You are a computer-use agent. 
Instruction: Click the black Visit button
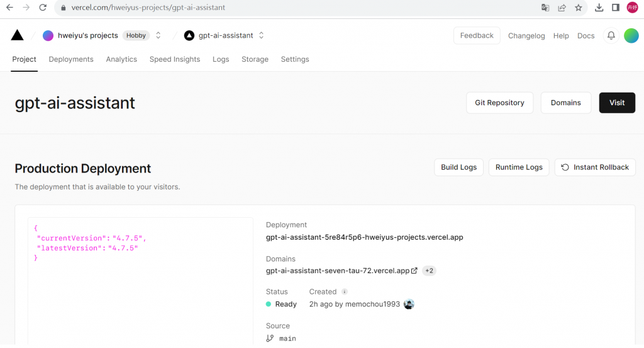pyautogui.click(x=617, y=103)
